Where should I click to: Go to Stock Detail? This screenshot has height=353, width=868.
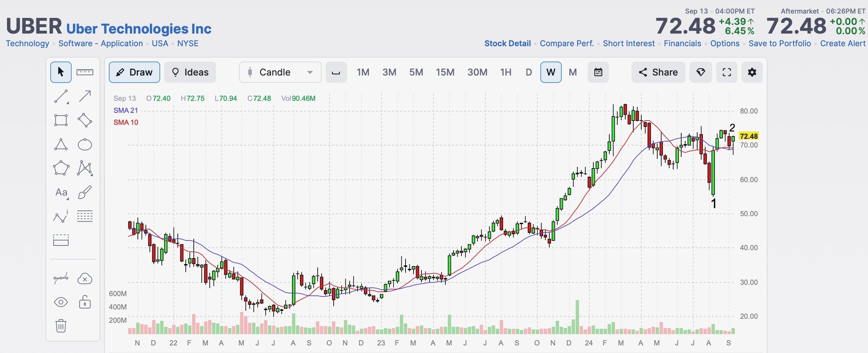pos(508,43)
